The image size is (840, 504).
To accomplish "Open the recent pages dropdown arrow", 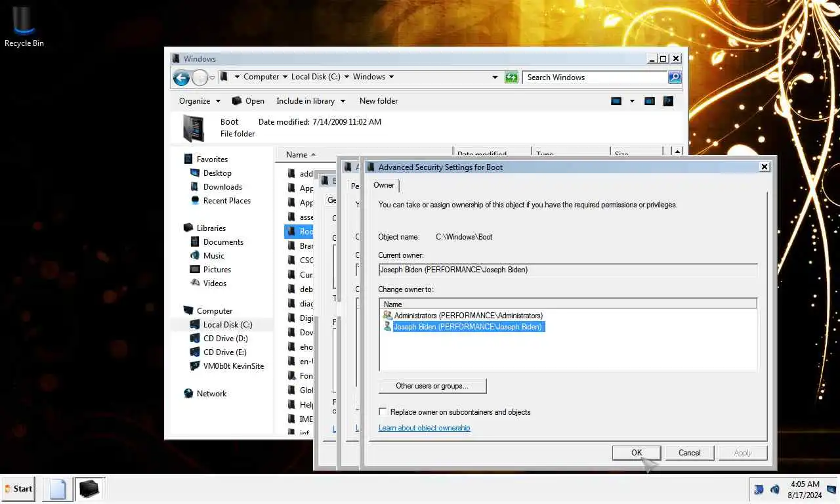I will coord(212,78).
